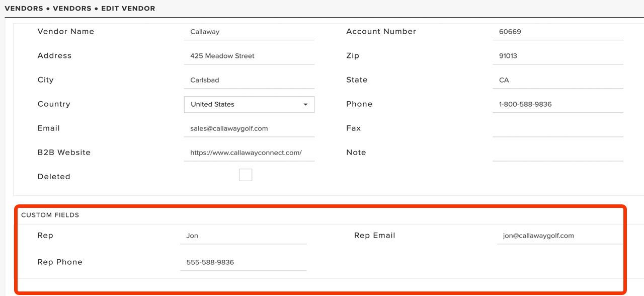Click the Rep Email label

375,235
